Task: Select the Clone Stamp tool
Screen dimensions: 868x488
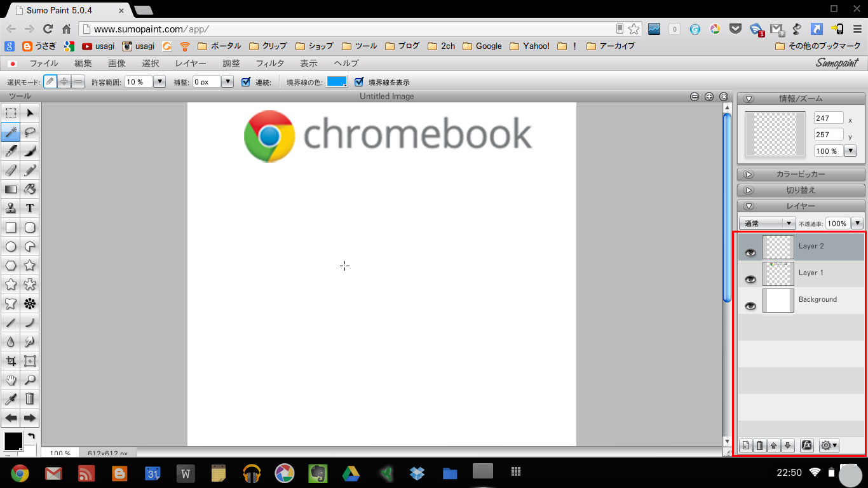Action: (11, 208)
